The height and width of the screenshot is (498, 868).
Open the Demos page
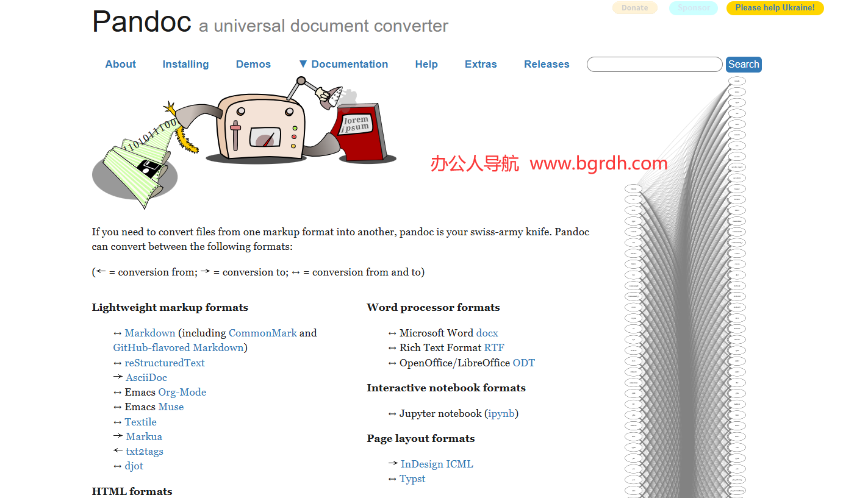(253, 64)
